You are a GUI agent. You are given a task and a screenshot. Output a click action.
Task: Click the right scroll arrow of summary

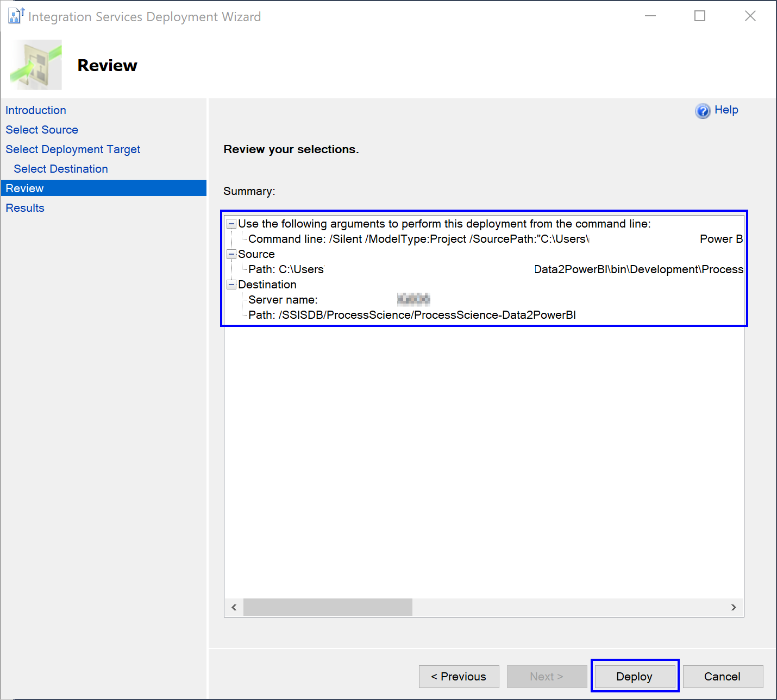[x=734, y=607]
